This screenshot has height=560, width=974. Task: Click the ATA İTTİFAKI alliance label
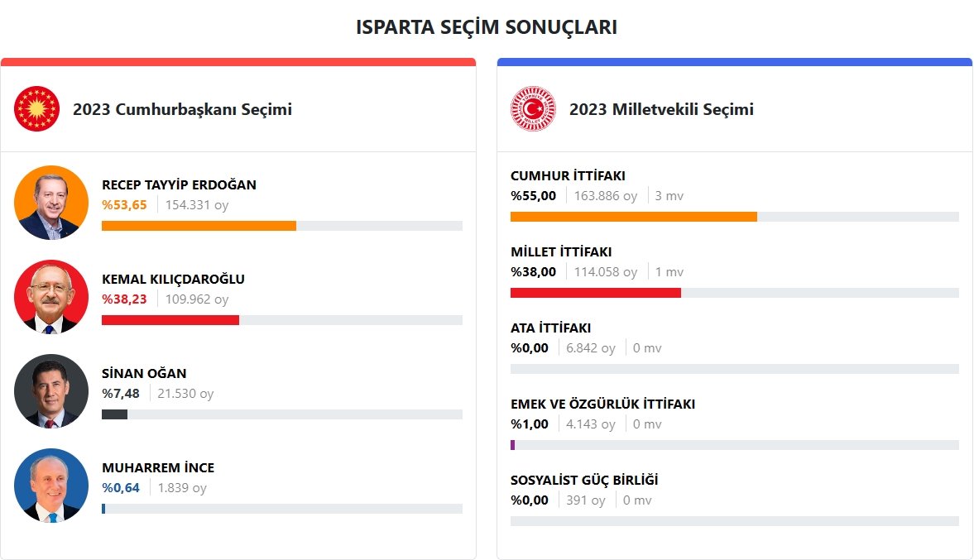coord(550,328)
